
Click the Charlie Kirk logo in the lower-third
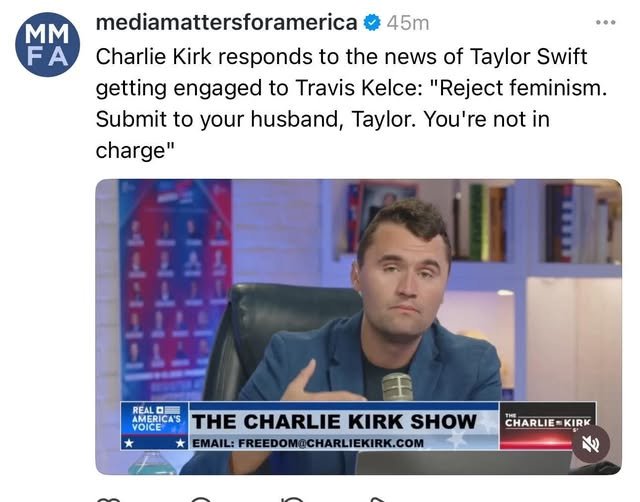point(547,418)
